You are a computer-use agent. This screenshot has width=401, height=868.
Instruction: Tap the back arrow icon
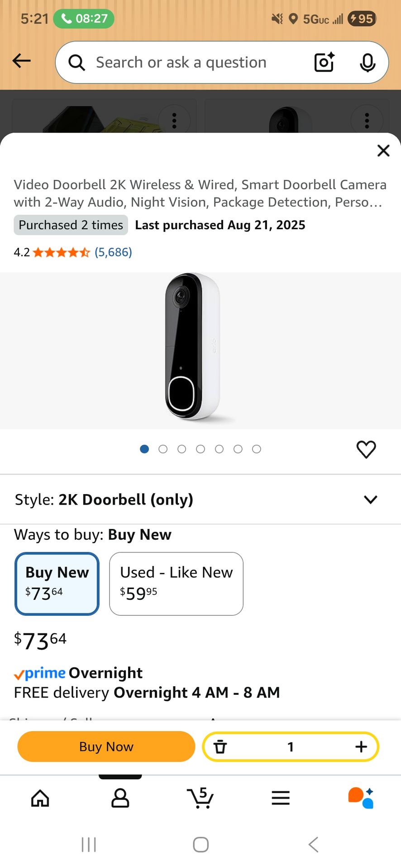point(22,61)
